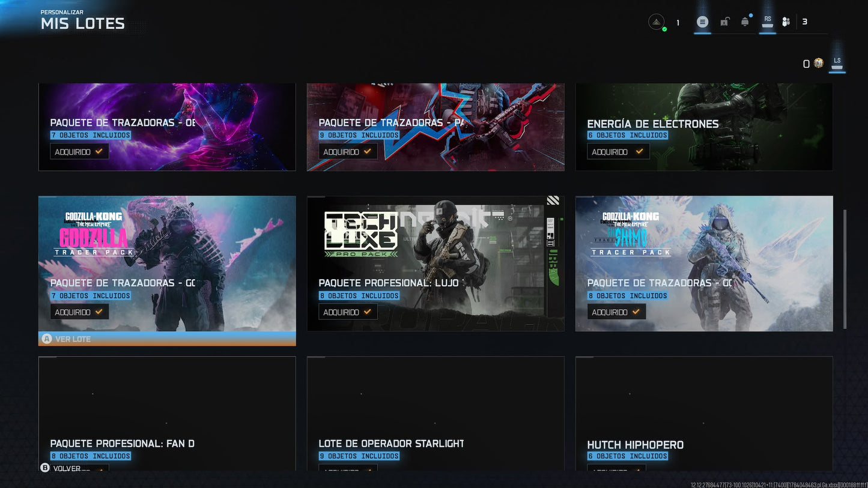Click the A button icon beside Ver Lote
The width and height of the screenshot is (868, 488).
point(47,339)
